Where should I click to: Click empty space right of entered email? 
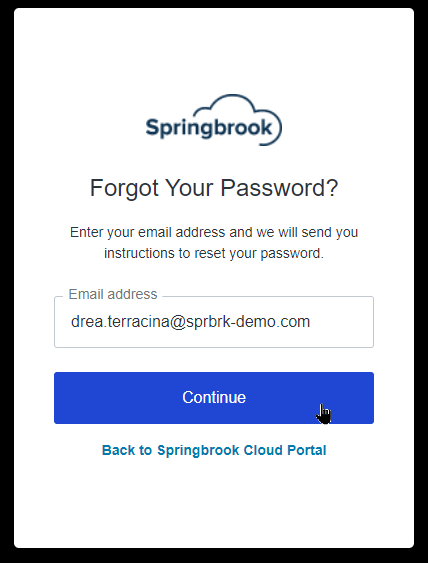[x=341, y=322]
